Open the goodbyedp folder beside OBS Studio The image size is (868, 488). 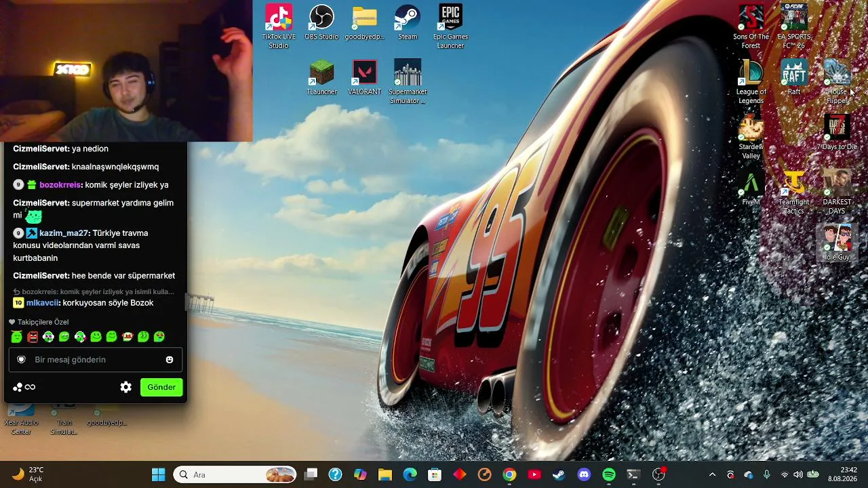click(365, 22)
